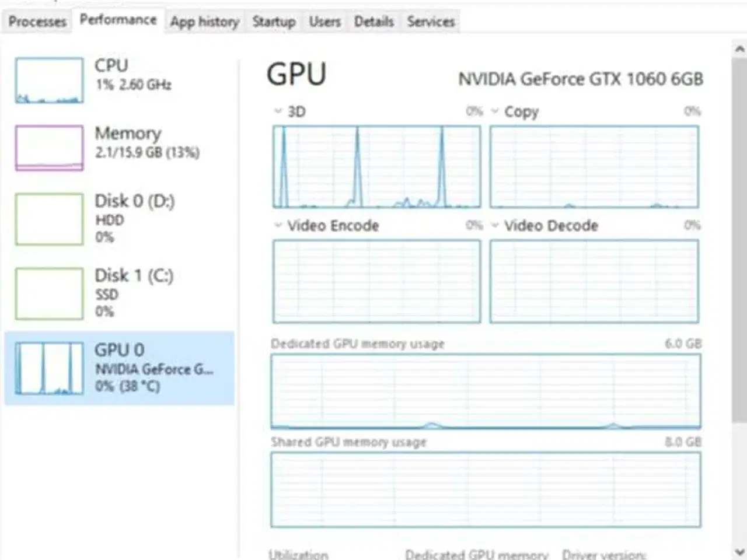Screen dimensions: 747x560
Task: Click the Dedicated GPU memory usage graph
Action: [486, 391]
